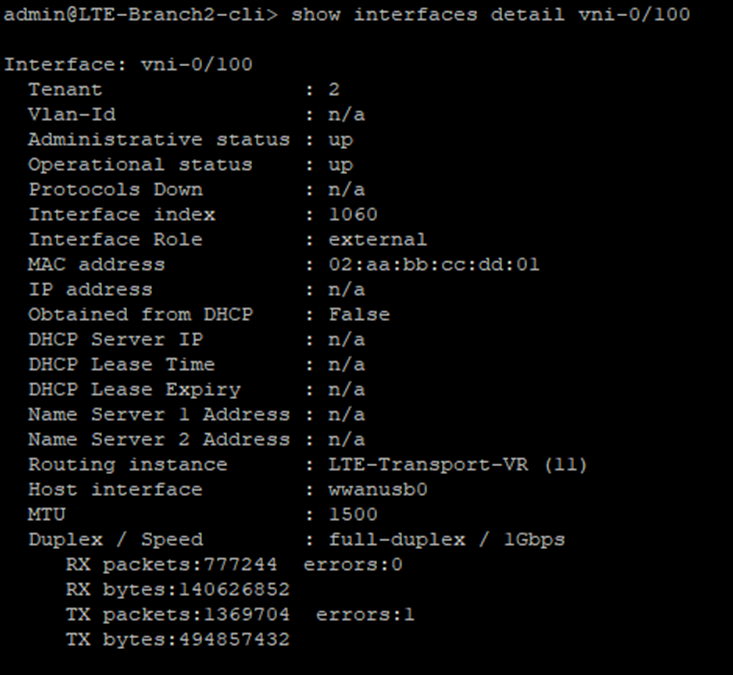This screenshot has width=733, height=675.
Task: Click the 'TX bytes:494857432' text
Action: [178, 640]
